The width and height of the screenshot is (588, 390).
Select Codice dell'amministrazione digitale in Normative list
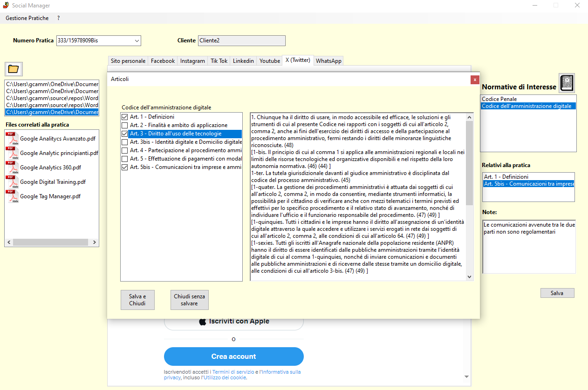coord(528,106)
